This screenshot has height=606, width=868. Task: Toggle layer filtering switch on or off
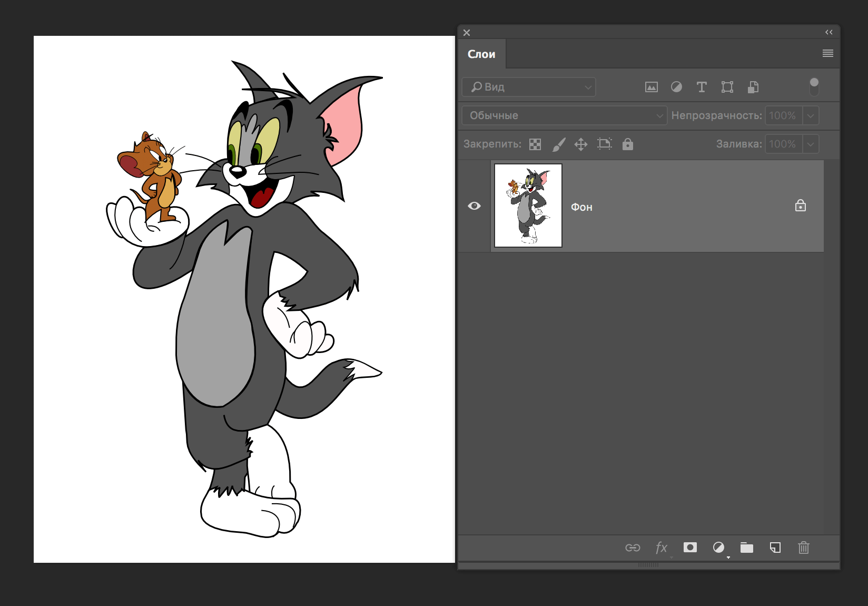814,87
